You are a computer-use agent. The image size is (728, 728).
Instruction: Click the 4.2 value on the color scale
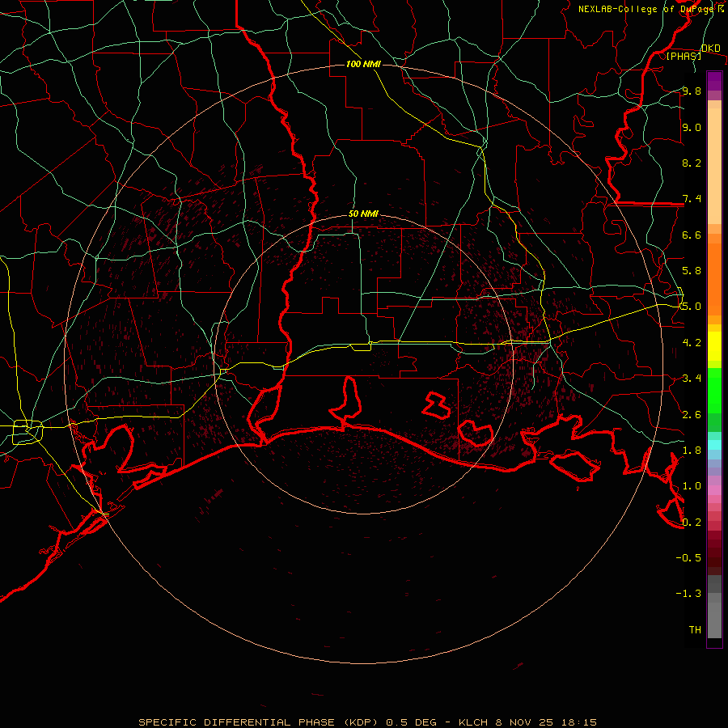pyautogui.click(x=692, y=343)
